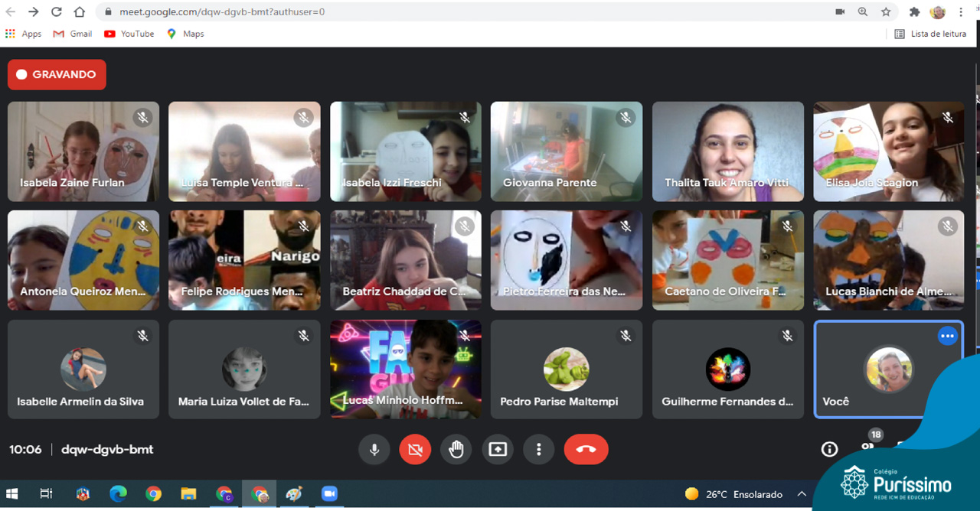Open the blue options menu on Você tile
The height and width of the screenshot is (511, 980).
[x=948, y=336]
